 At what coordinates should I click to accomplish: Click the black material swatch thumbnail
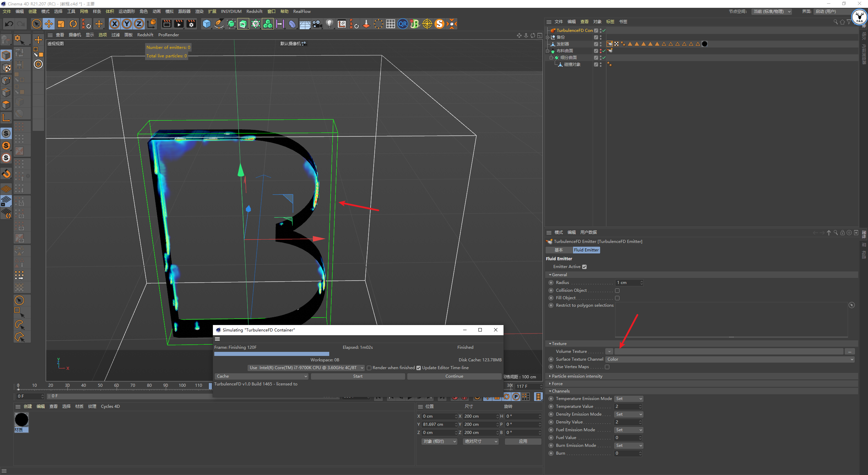click(x=21, y=420)
